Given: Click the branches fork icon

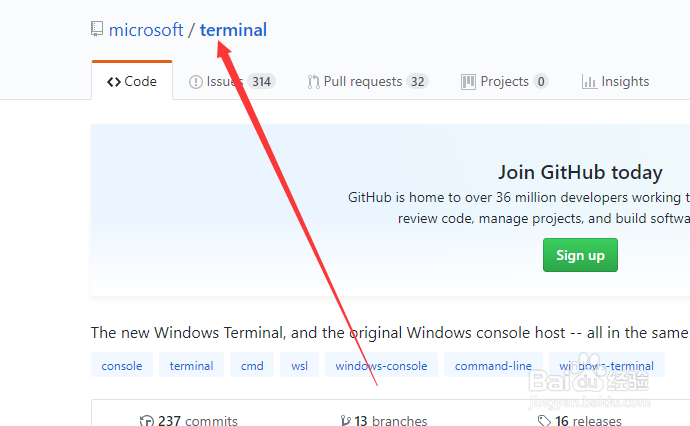Looking at the screenshot, I should pos(346,421).
